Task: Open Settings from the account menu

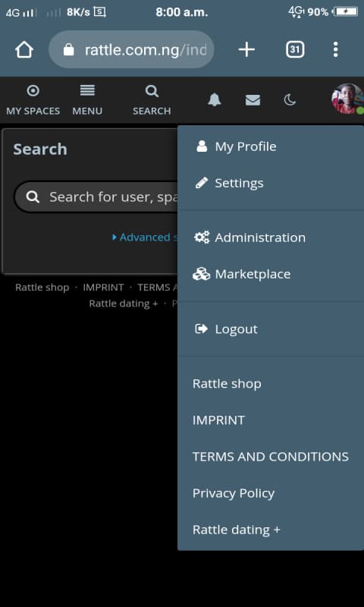Action: pyautogui.click(x=271, y=183)
